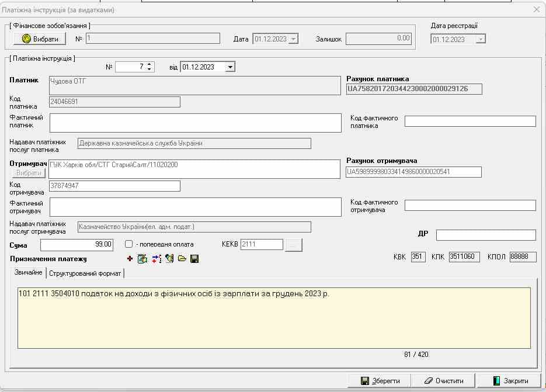Click the Код отримувача field 37874947
546x392 pixels.
(x=114, y=186)
